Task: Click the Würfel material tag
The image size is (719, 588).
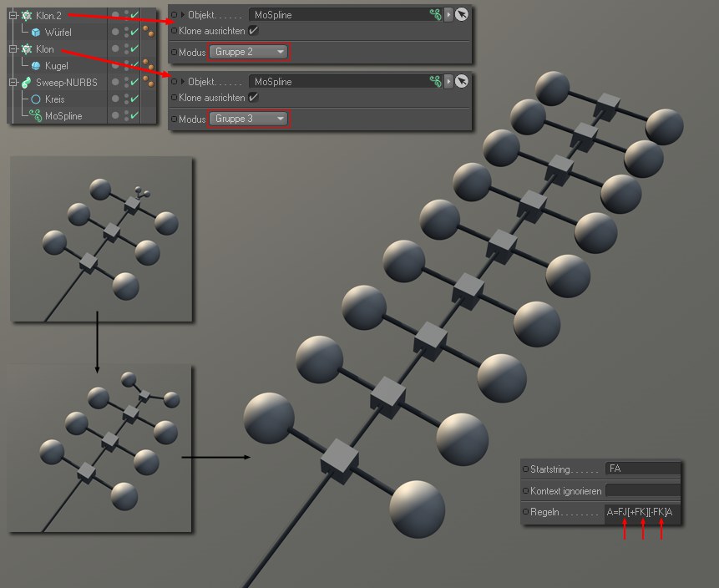Action: [x=148, y=32]
